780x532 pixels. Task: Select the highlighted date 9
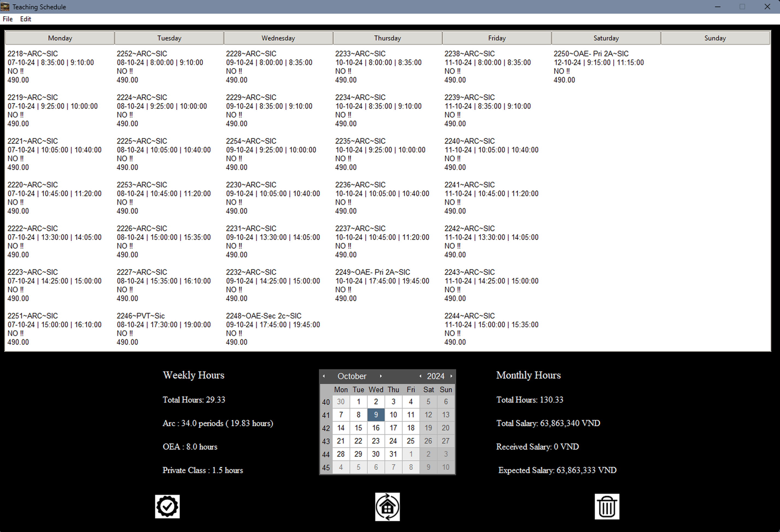(x=376, y=415)
